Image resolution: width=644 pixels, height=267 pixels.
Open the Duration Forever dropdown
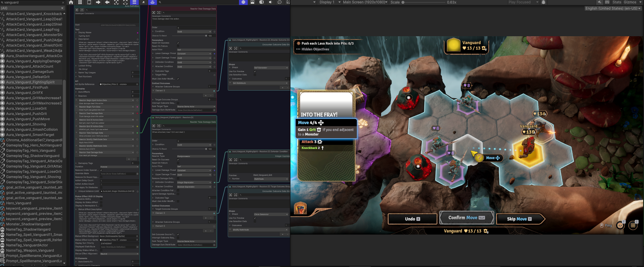[x=119, y=167]
